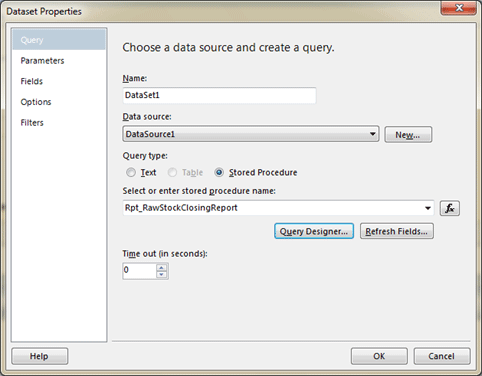Switch to the Query page
Screen dimensions: 482x376
[x=59, y=40]
